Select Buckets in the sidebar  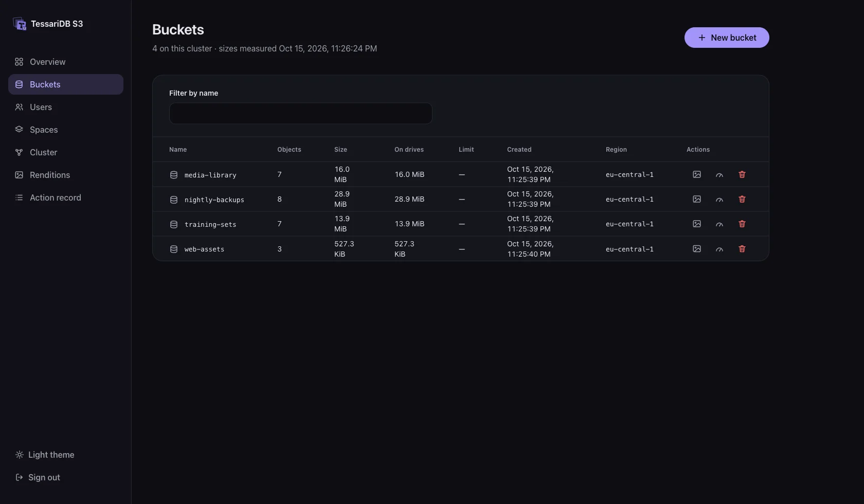(66, 84)
